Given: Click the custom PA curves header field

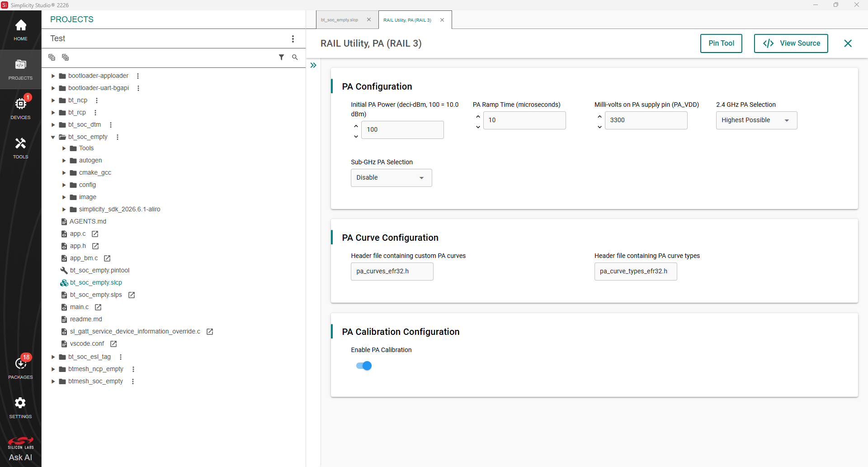Looking at the screenshot, I should click(x=392, y=272).
